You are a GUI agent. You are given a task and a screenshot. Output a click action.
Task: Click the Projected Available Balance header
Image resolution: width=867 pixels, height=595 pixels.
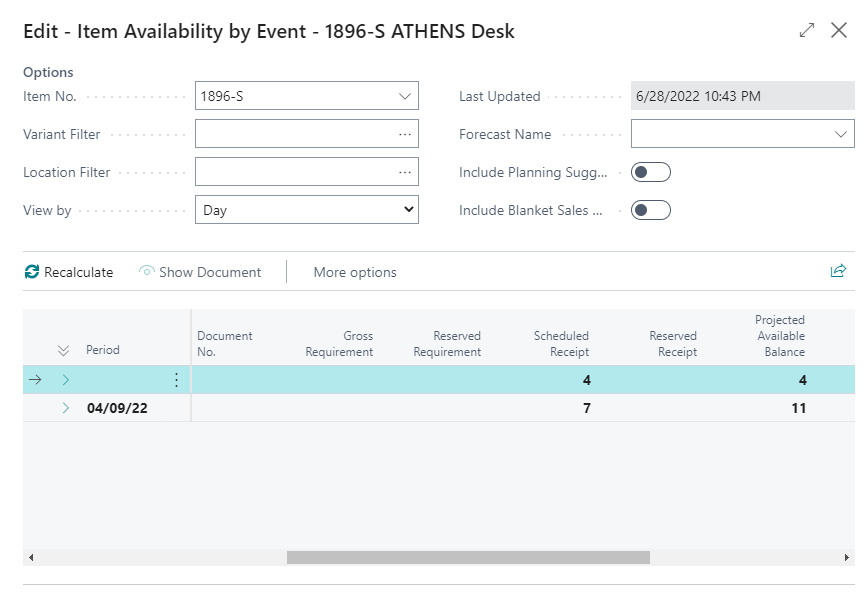(x=780, y=336)
